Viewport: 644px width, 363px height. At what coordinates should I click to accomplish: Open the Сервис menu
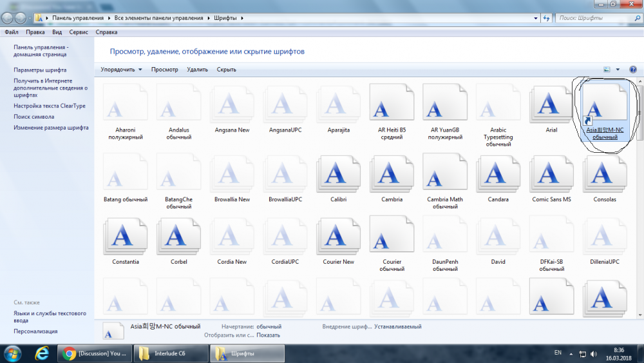(79, 32)
